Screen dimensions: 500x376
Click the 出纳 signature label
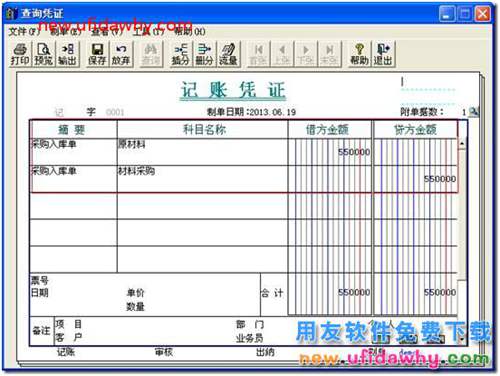tap(265, 352)
